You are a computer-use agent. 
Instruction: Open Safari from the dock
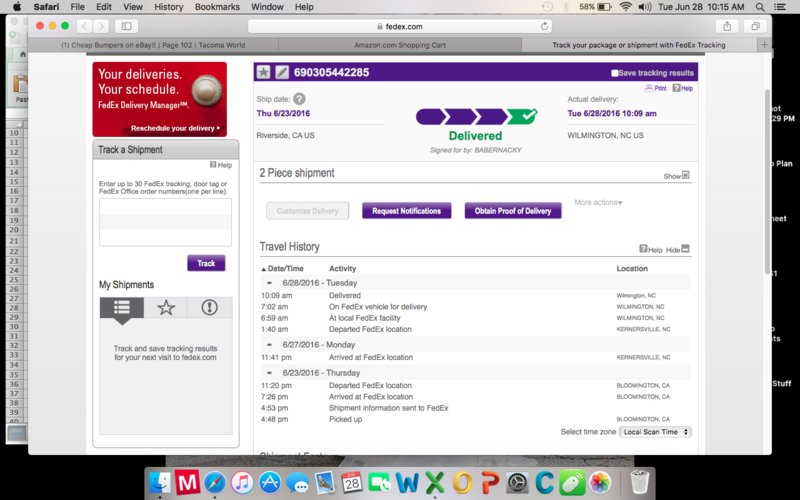pos(215,482)
